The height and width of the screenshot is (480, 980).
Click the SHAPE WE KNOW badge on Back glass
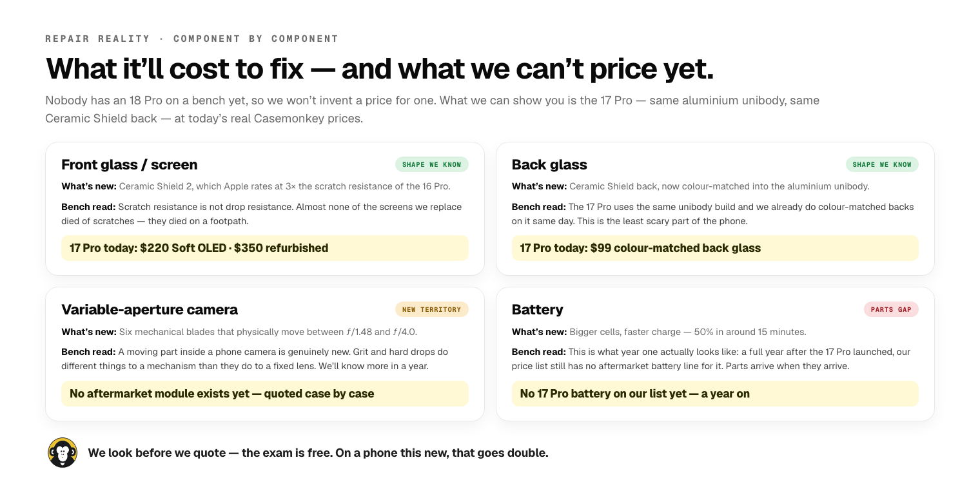coord(882,164)
